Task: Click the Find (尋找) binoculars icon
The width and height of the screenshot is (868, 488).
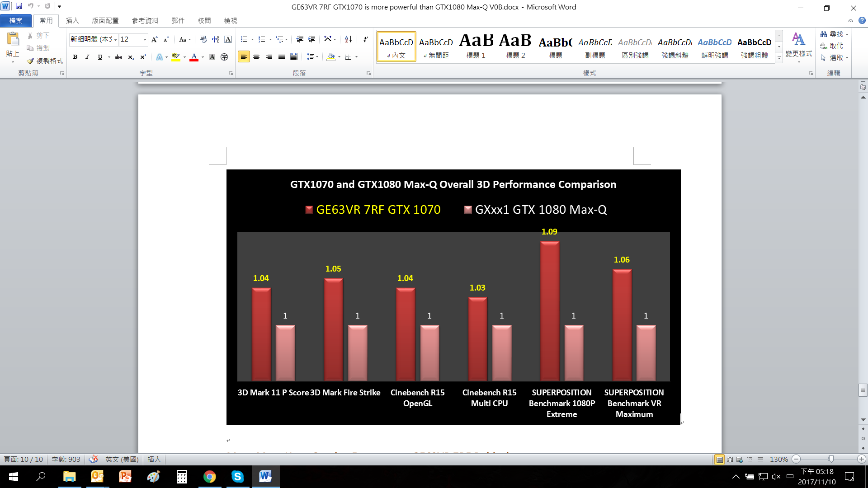Action: [824, 34]
